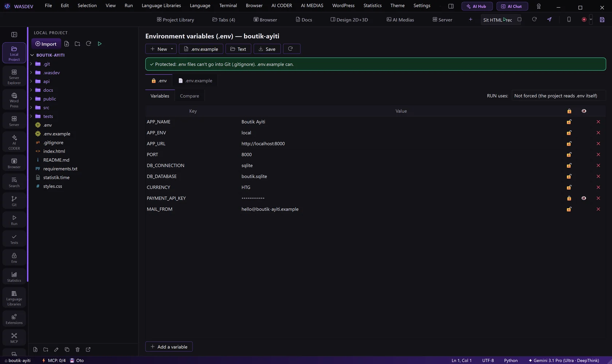Open the WordPress sidebar panel
Viewport: 612px width, 364px height.
tap(14, 100)
